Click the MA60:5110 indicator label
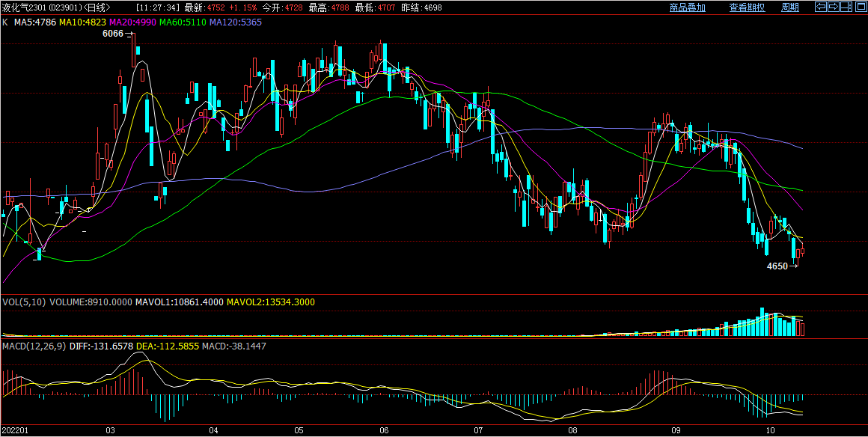This screenshot has width=868, height=437. tap(183, 22)
